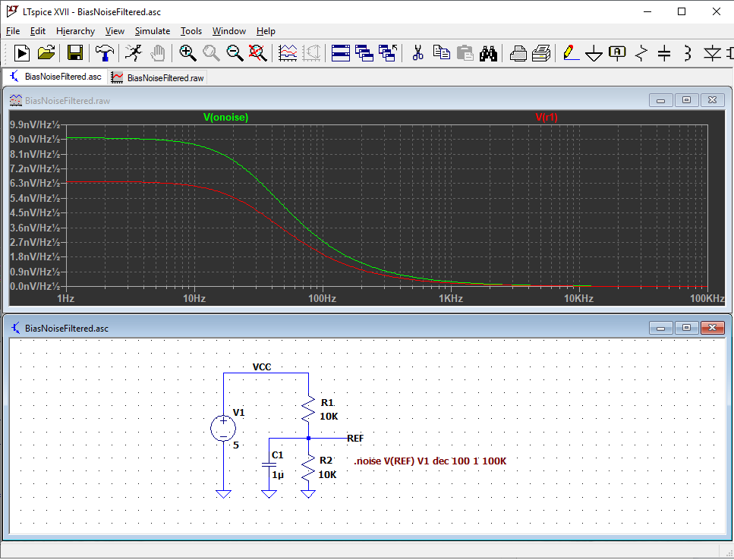Click the Zoom to Fit icon

point(259,52)
